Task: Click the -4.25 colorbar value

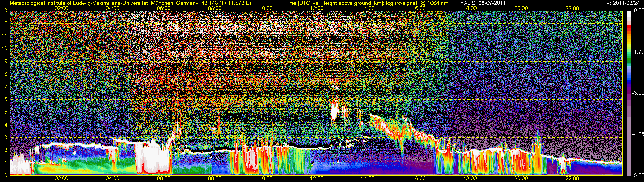Action: coord(638,134)
